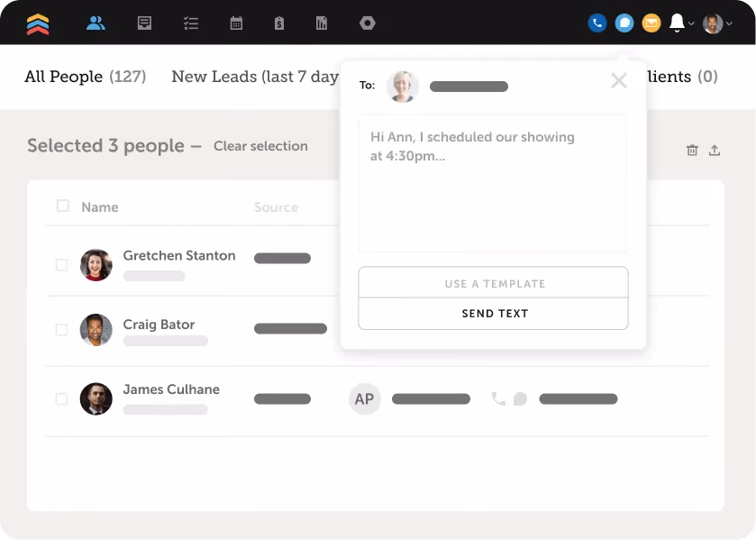756x540 pixels.
Task: Click the recipient avatar in To field
Action: coord(403,87)
